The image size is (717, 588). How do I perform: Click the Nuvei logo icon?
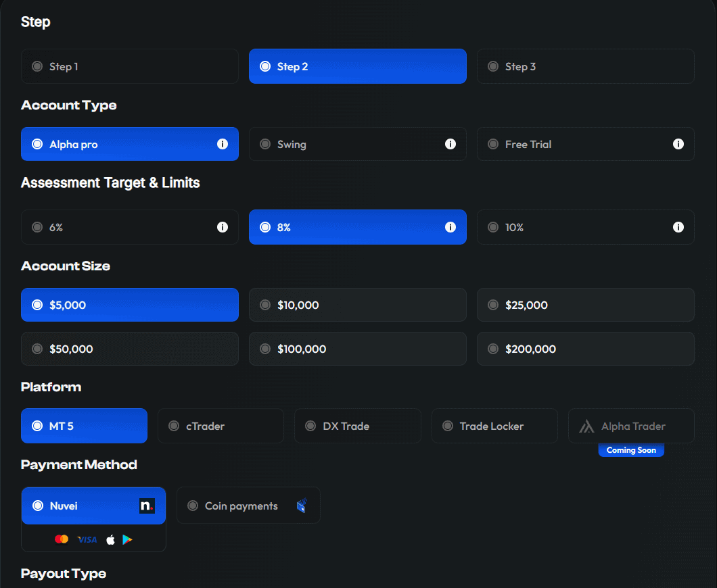(x=147, y=506)
